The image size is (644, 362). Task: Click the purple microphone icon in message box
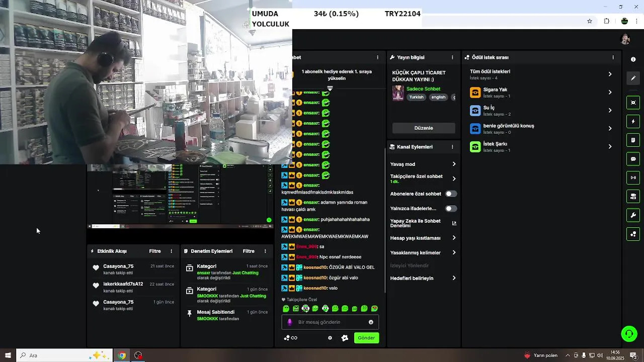pos(289,322)
